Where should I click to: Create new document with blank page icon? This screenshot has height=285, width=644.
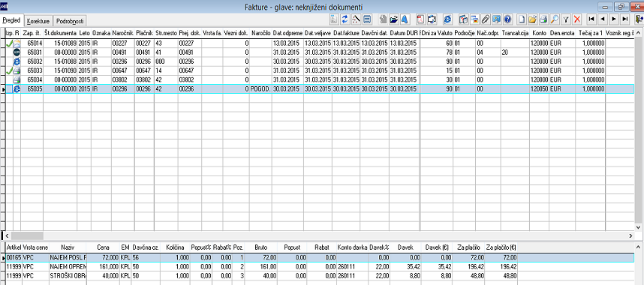point(522,19)
